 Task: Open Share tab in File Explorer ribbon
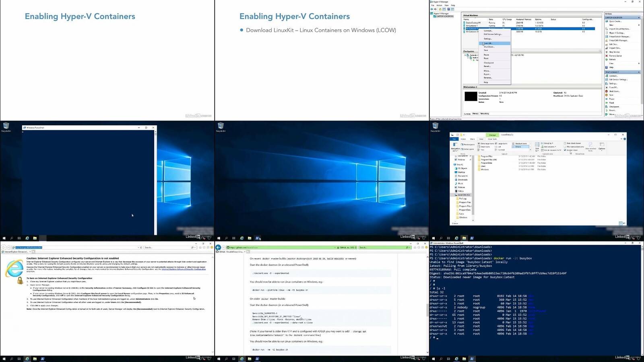point(472,139)
